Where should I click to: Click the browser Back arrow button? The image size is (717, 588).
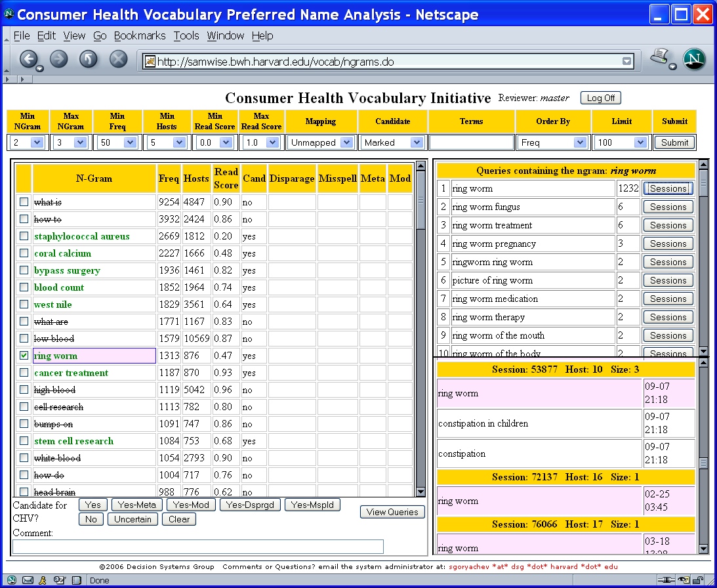28,60
